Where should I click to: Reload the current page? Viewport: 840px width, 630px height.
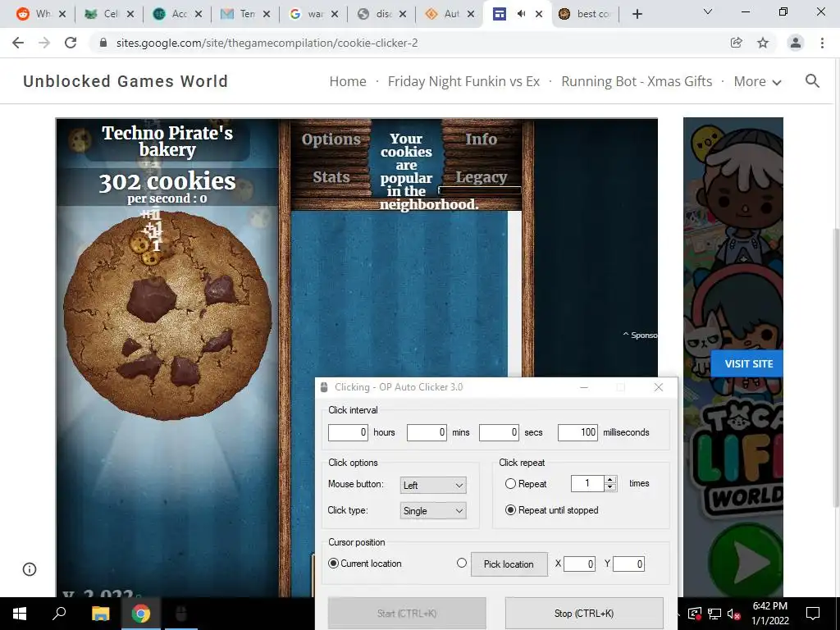[x=71, y=43]
